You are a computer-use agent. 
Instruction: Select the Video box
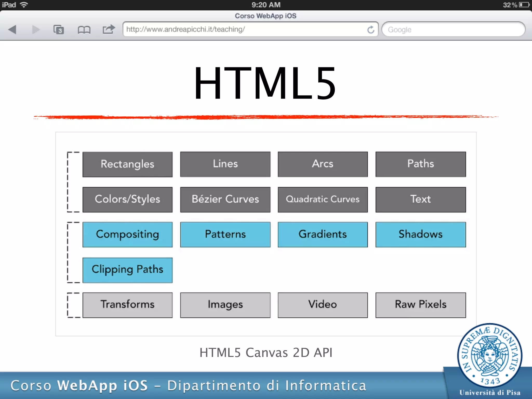(x=323, y=305)
